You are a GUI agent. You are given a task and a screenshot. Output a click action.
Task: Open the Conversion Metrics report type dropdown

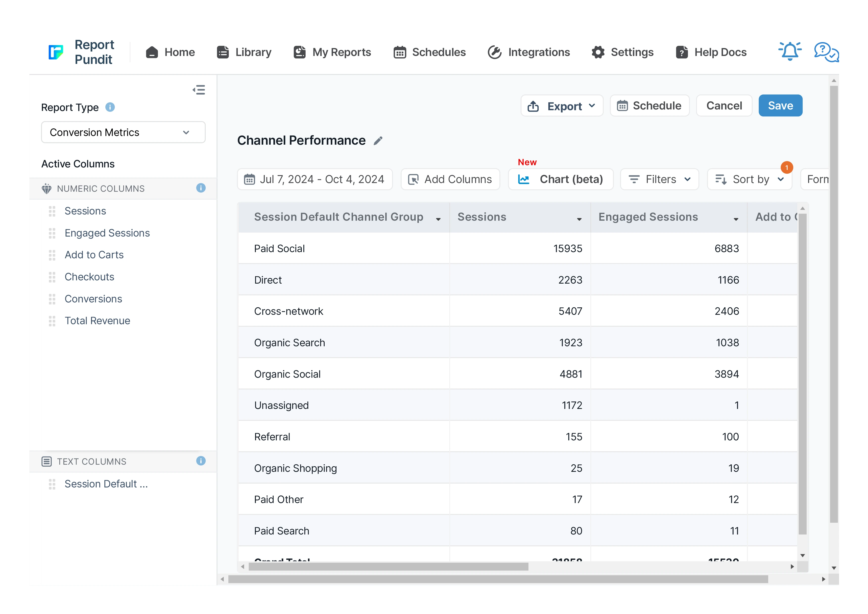pyautogui.click(x=123, y=133)
